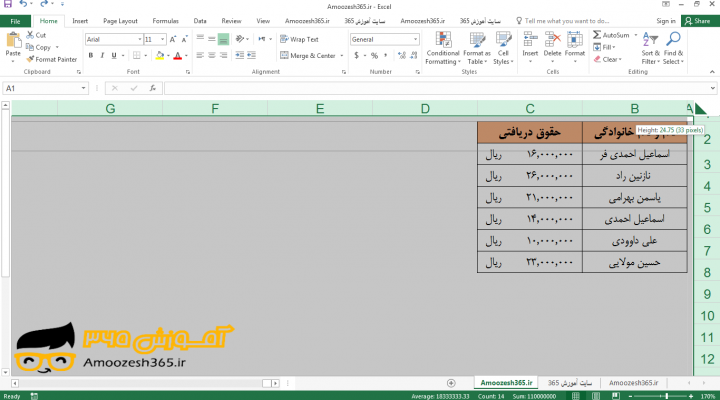Toggle italic formatting
Image resolution: width=720 pixels, height=400 pixels.
coord(102,56)
